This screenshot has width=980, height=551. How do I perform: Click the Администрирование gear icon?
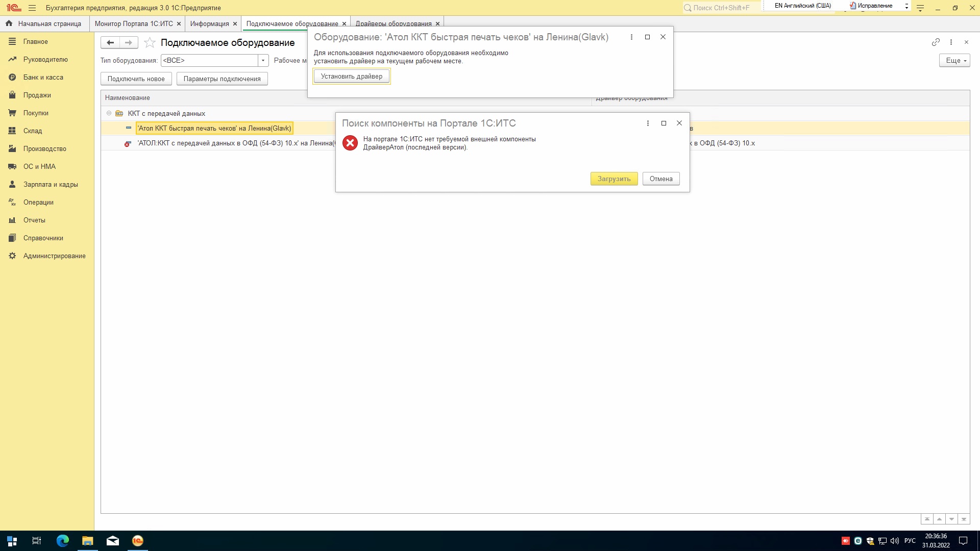(x=12, y=256)
